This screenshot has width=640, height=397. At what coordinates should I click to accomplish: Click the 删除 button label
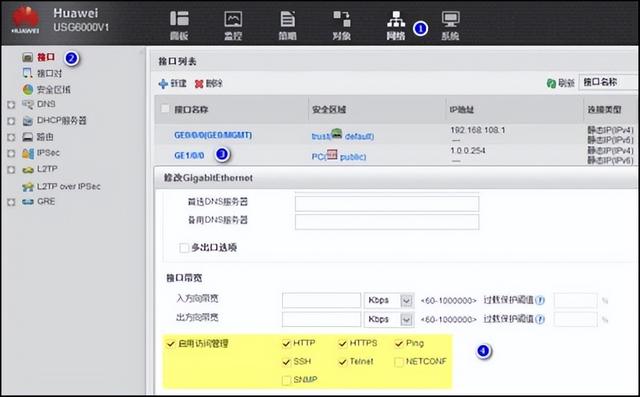click(214, 84)
